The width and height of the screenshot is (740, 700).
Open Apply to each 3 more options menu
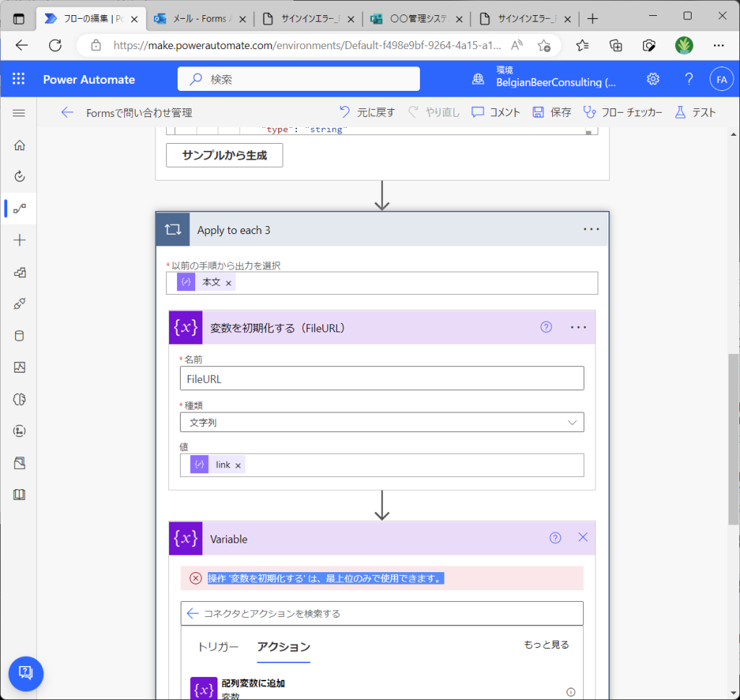pos(591,229)
